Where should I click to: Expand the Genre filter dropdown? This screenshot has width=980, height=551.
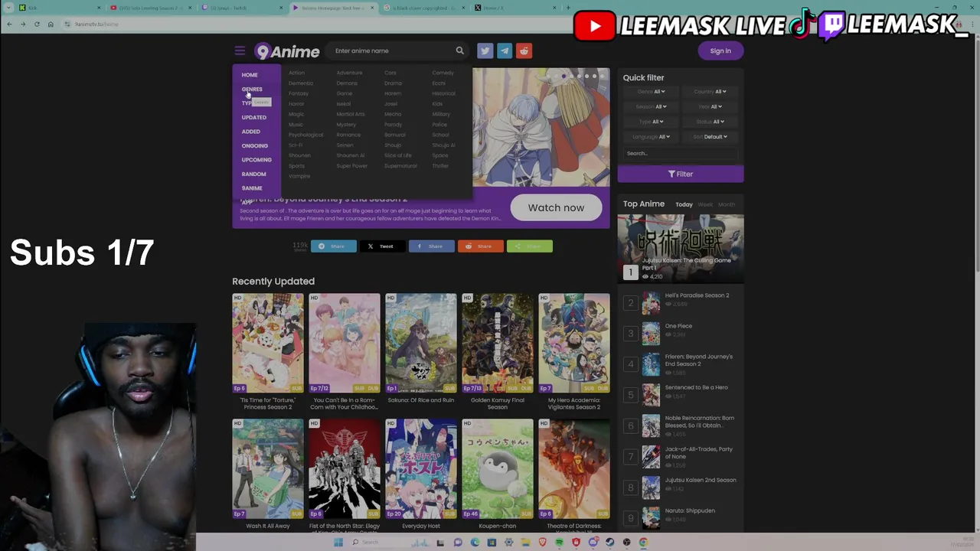(651, 92)
